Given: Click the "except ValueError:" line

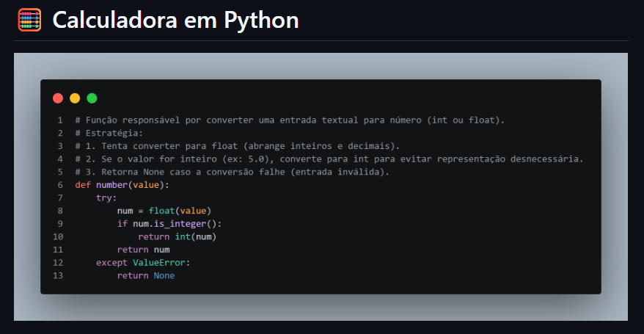Looking at the screenshot, I should (143, 263).
